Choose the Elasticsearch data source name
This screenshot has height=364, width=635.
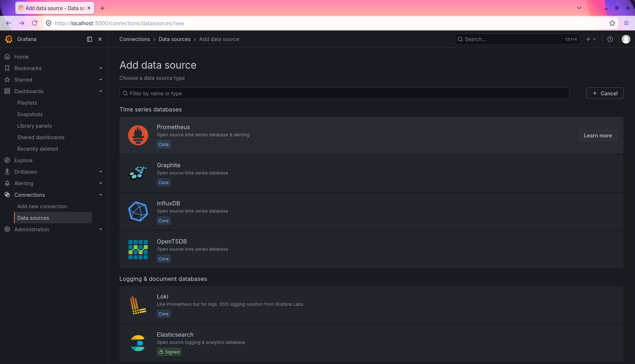(x=175, y=335)
